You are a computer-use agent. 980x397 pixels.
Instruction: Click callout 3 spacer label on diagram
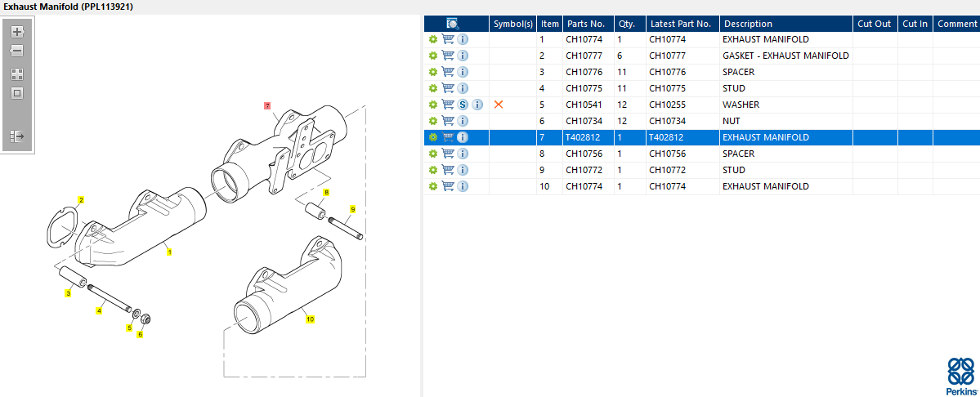pos(68,292)
